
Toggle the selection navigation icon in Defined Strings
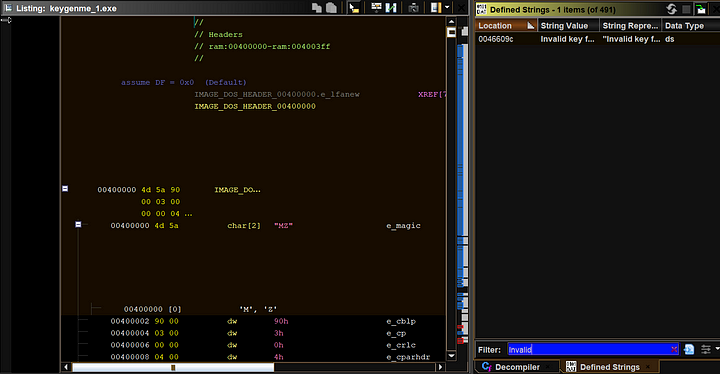tap(701, 9)
